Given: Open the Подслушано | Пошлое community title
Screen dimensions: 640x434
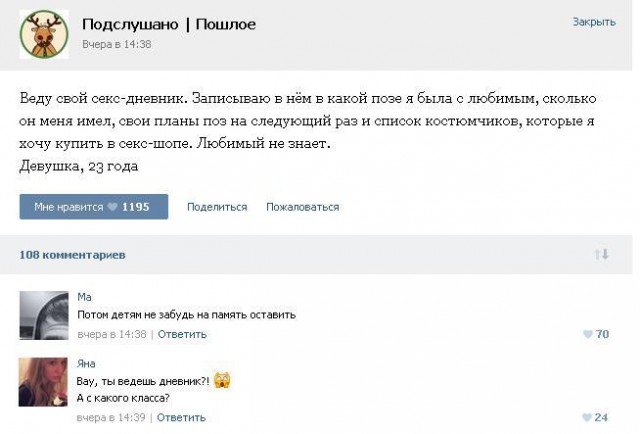Looking at the screenshot, I should point(168,23).
